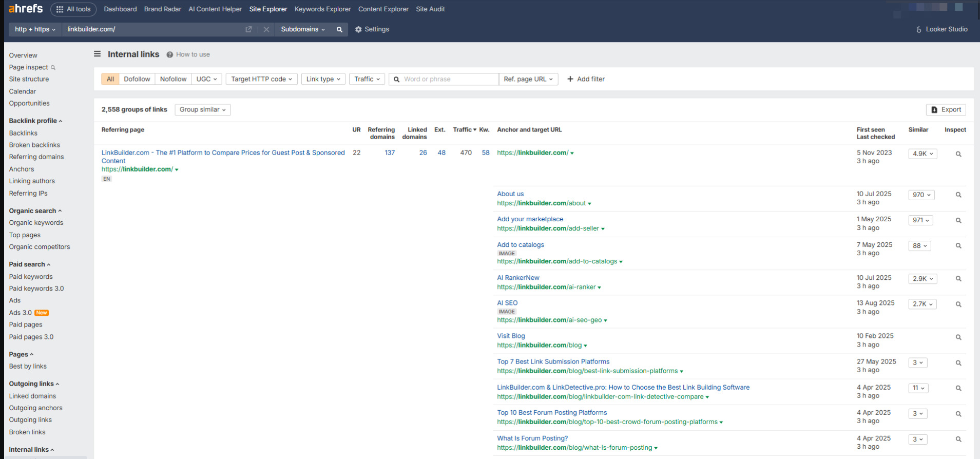The image size is (980, 459).
Task: Inspect the AI RankerNew row
Action: click(x=958, y=279)
